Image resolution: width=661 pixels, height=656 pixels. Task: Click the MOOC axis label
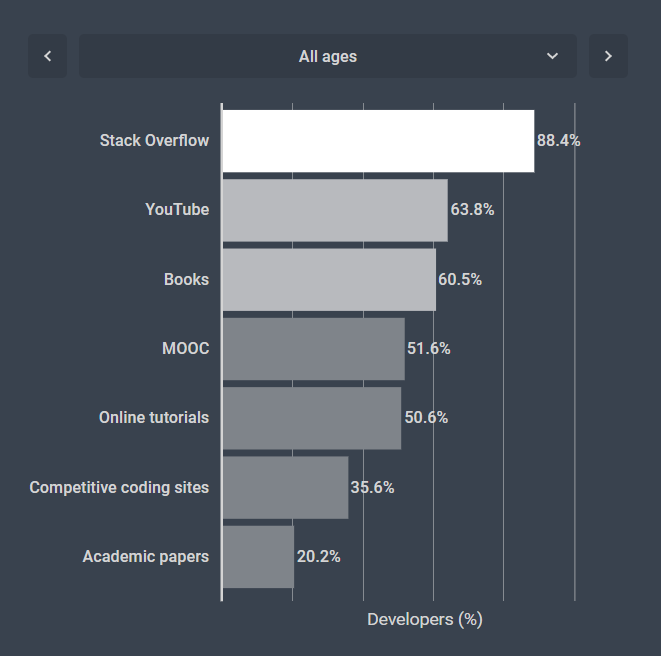185,349
